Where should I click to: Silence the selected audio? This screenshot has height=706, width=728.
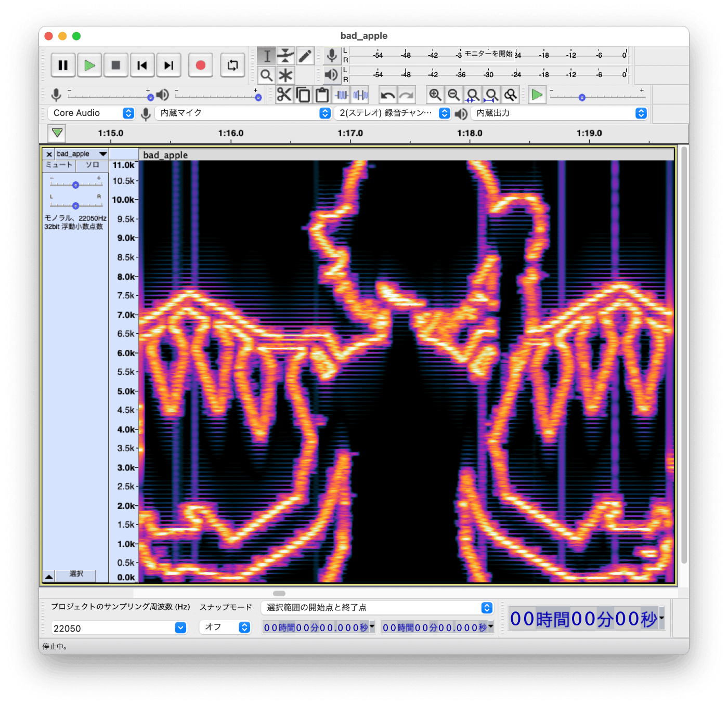(360, 95)
